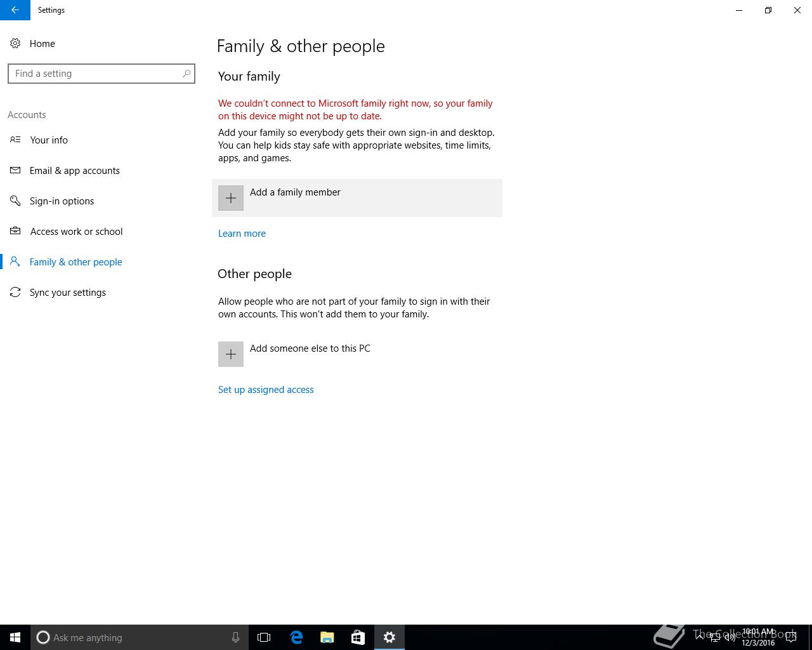This screenshot has width=812, height=650.
Task: Click the Sign-in options key icon
Action: 15,201
